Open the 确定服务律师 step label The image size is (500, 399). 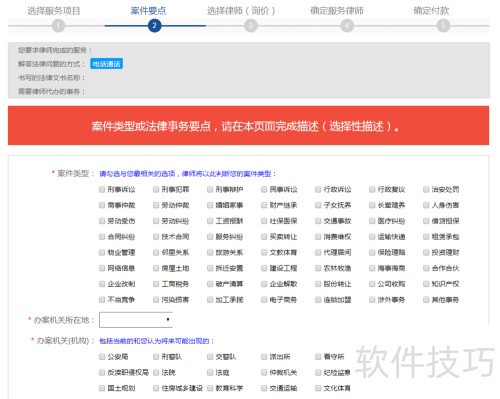[x=337, y=11]
